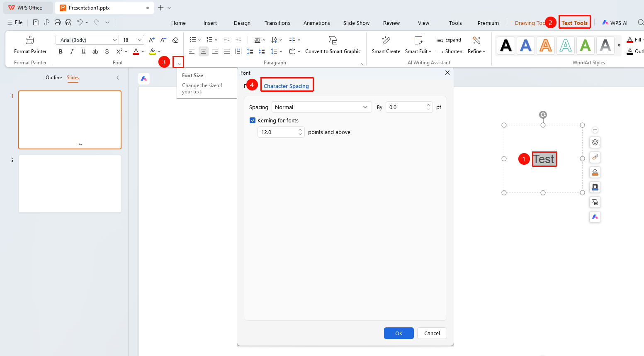Select the green WordArt style A
Screen dimensions: 644x356
pos(586,45)
